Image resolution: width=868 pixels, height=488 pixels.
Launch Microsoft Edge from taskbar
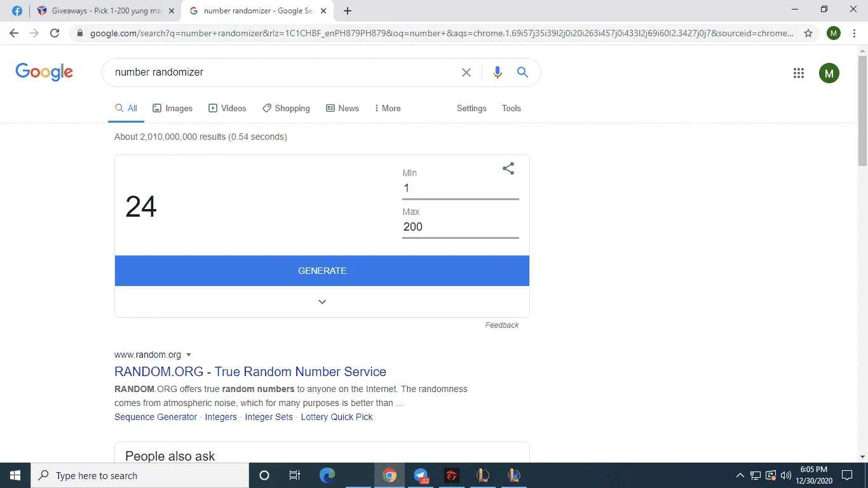(x=327, y=475)
